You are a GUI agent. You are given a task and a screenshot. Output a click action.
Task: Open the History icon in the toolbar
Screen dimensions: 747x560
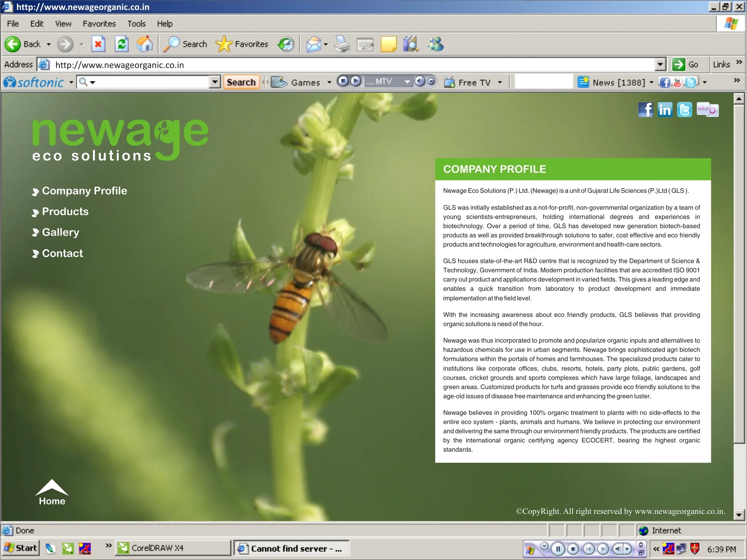[x=286, y=44]
